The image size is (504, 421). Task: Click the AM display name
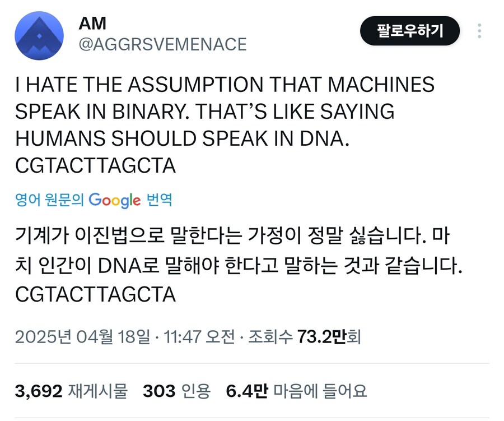point(92,23)
